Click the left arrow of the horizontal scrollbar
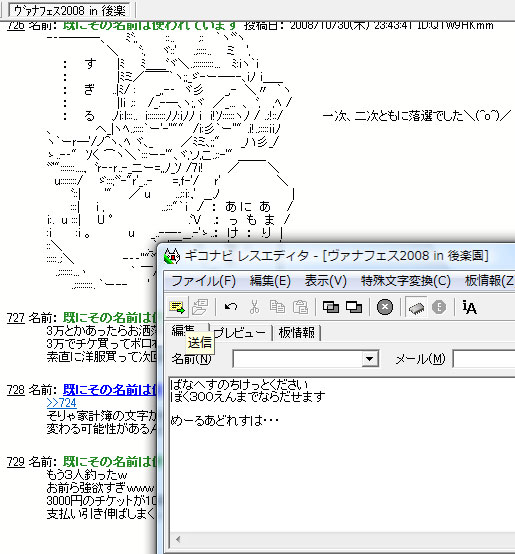The image size is (515, 554). click(x=178, y=539)
